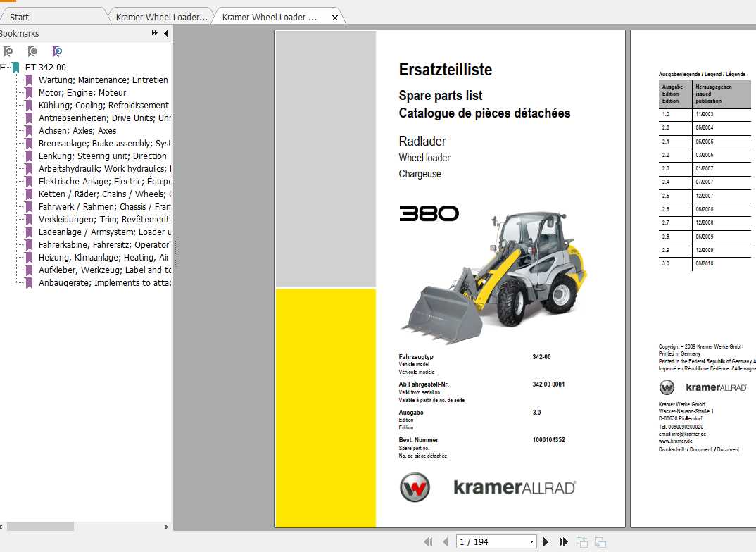Viewport: 756px width, 552px height.
Task: Open the page number dropdown
Action: coord(531,542)
